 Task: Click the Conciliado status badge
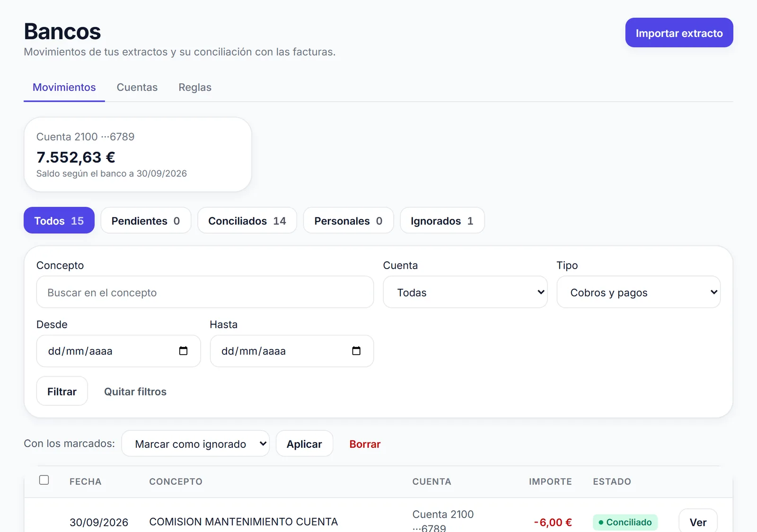[x=625, y=522]
